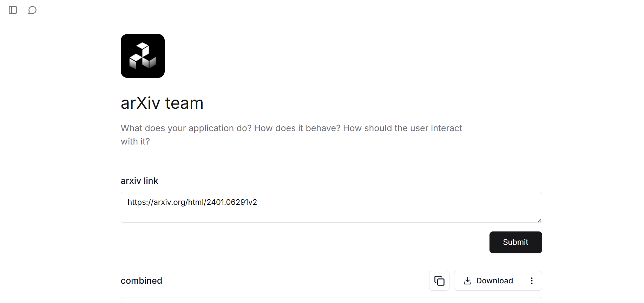The height and width of the screenshot is (303, 644).
Task: Click the arXiv team cube logo
Action: 143,56
